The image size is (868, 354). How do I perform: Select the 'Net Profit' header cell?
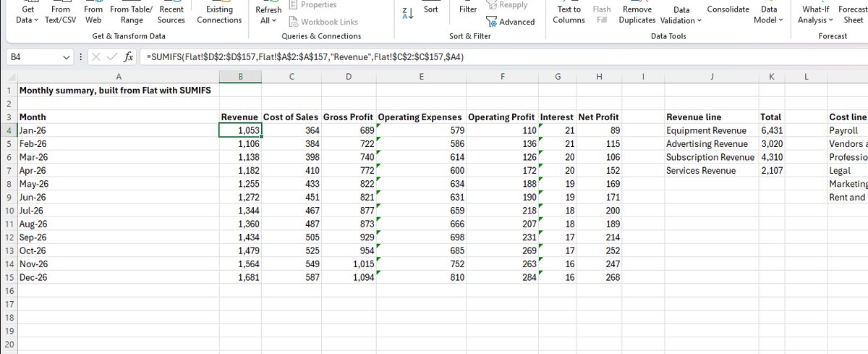pos(599,117)
